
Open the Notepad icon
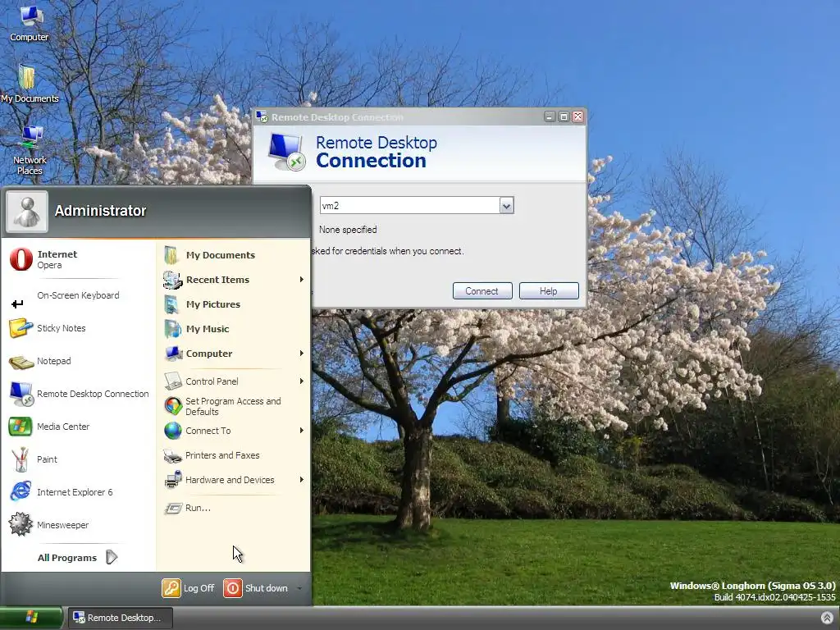(21, 362)
